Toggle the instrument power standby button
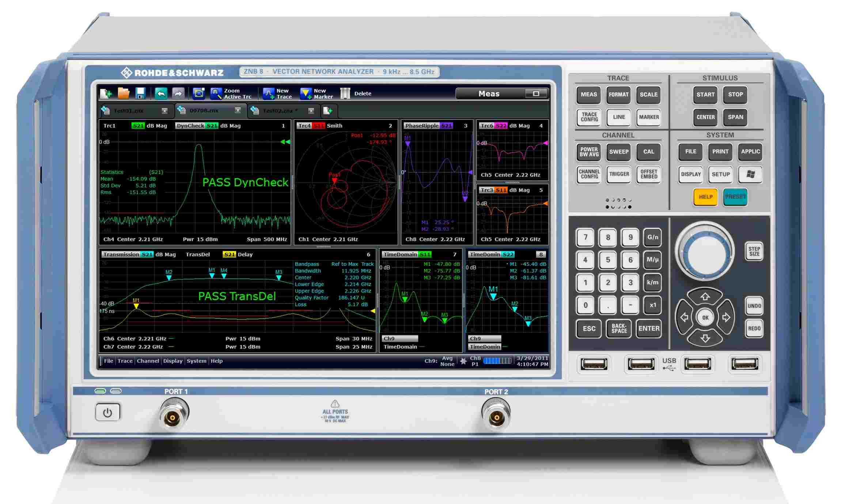This screenshot has height=504, width=864. 107,411
